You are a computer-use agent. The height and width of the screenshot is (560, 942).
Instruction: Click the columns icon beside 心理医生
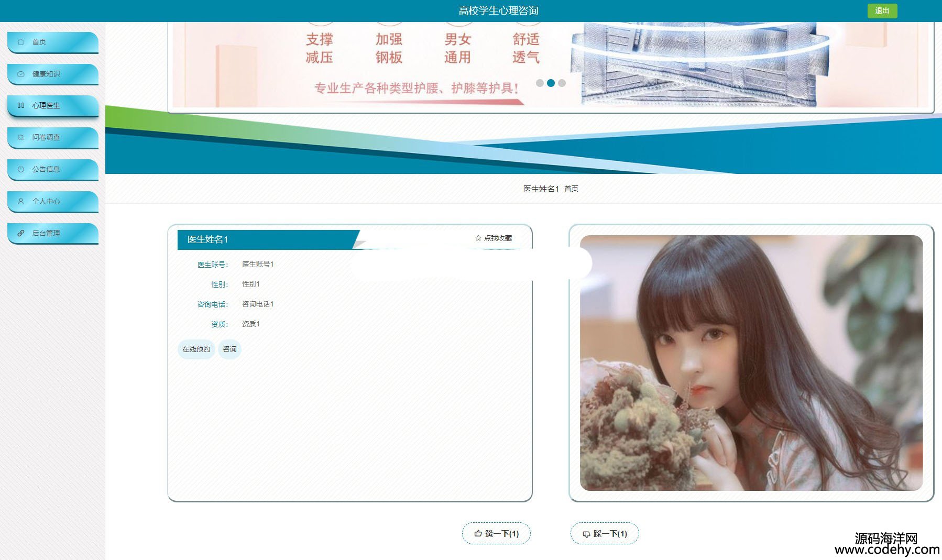click(x=21, y=105)
